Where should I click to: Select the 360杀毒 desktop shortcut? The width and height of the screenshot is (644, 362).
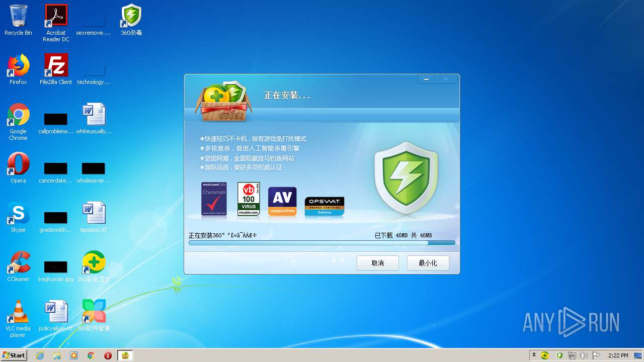[131, 20]
